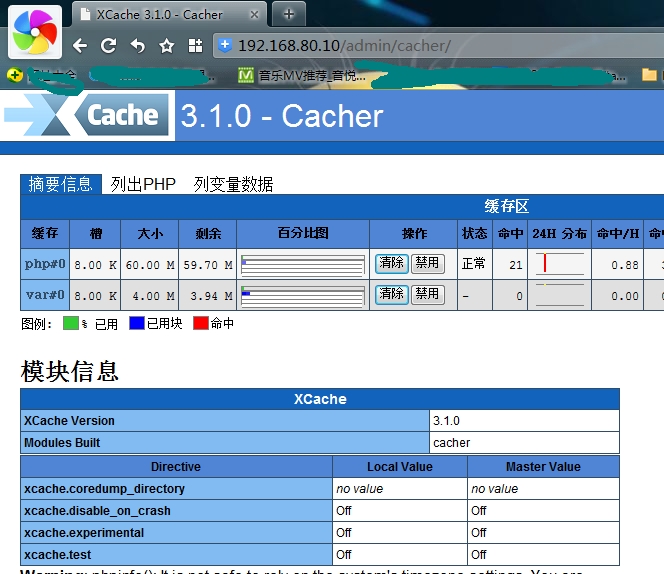Click the 0.88 hits per hour value
Screen dimensions: 664x574
coord(625,265)
